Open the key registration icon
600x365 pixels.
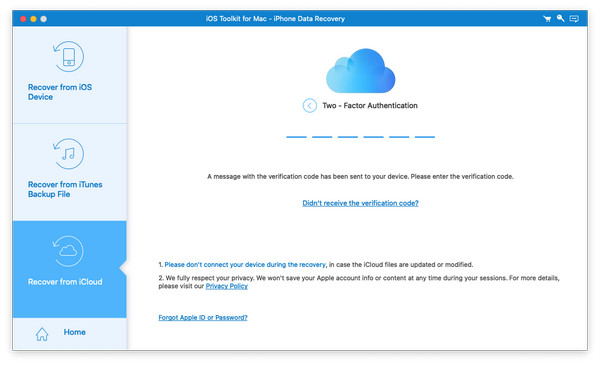tap(561, 18)
